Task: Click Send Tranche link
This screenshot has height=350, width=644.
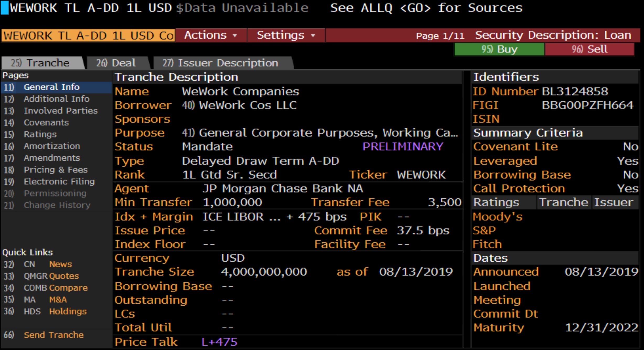Action: point(44,335)
